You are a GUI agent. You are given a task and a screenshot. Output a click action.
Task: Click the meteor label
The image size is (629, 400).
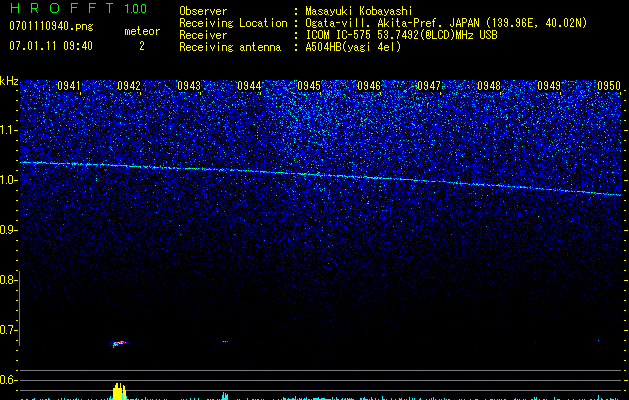pos(142,31)
